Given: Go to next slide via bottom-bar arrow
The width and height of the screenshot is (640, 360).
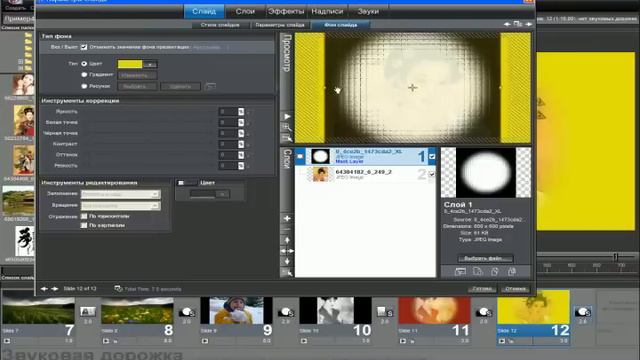Looking at the screenshot, I should point(55,289).
